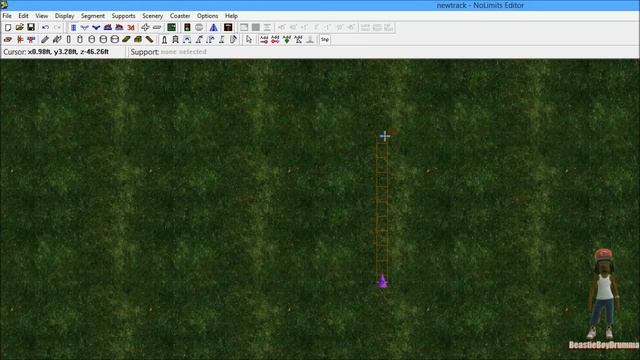The height and width of the screenshot is (360, 640).
Task: Open the Coaster menu
Action: tap(180, 16)
